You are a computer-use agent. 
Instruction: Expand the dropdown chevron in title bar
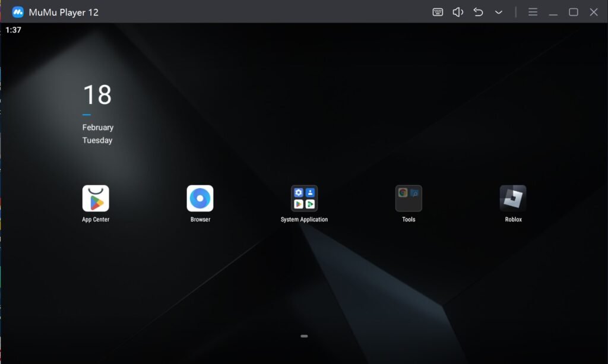tap(498, 12)
